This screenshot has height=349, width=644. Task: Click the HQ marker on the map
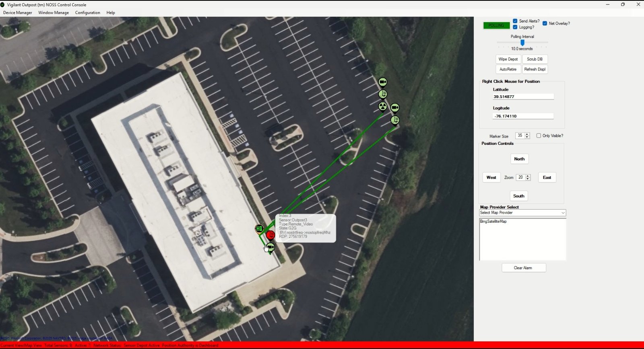click(x=259, y=229)
